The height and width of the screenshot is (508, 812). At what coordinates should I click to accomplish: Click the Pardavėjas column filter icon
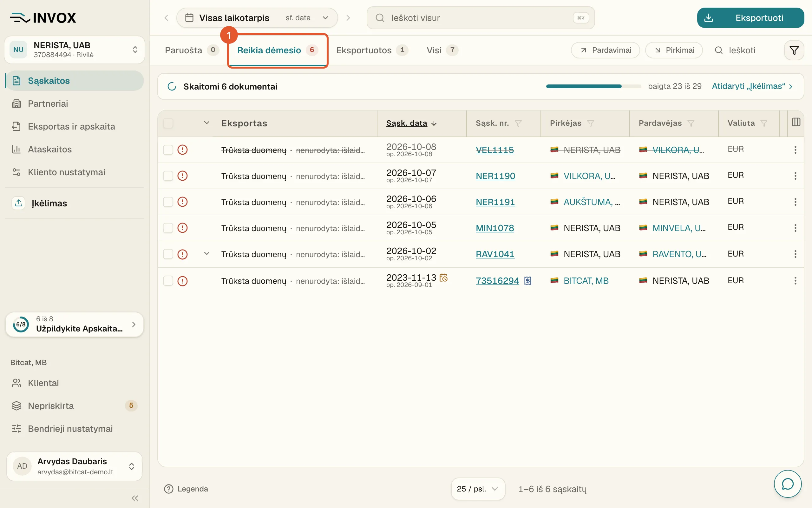[691, 123]
